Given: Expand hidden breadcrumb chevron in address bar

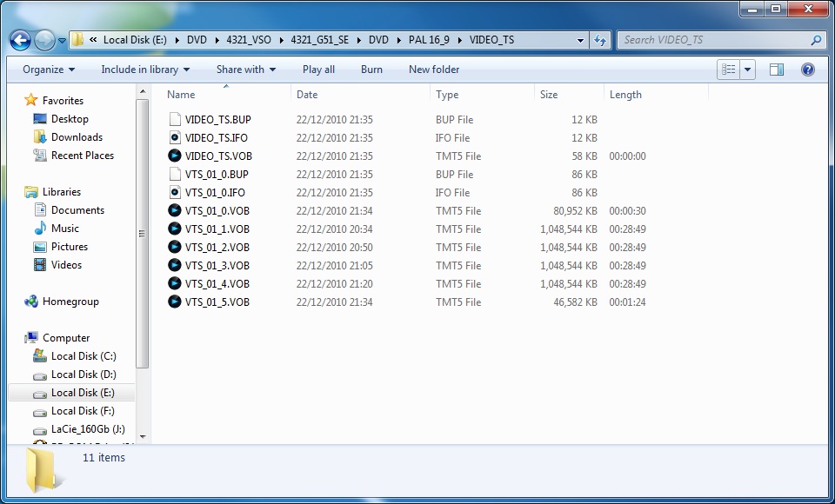Looking at the screenshot, I should (x=93, y=39).
